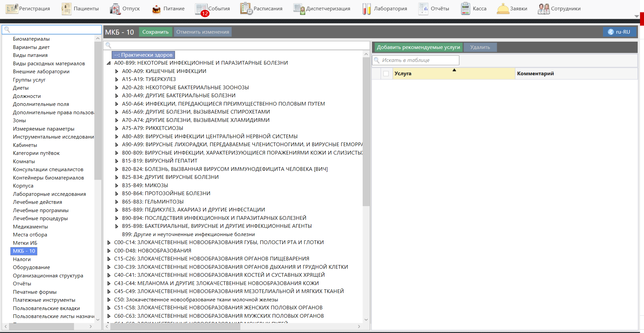Open События calendar icon with badge
The width and height of the screenshot is (644, 333).
[201, 9]
